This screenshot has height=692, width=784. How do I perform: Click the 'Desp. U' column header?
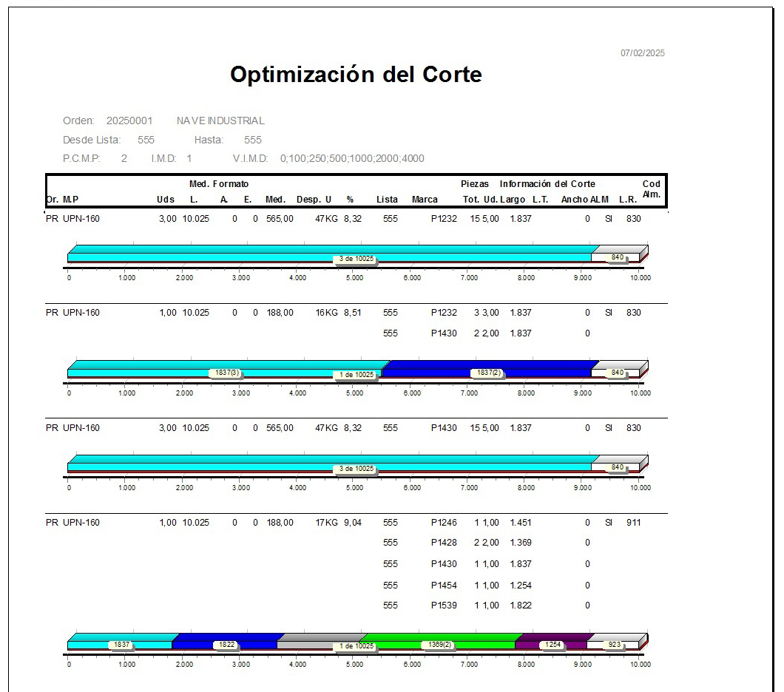point(314,199)
